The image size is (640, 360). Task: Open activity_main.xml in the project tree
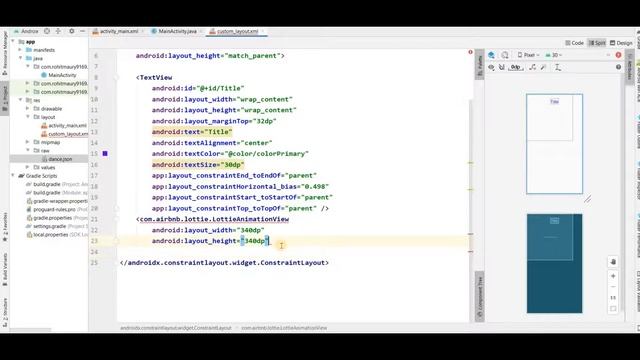click(64, 125)
